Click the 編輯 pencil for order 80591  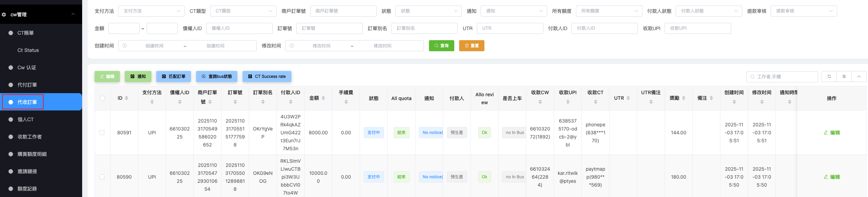[x=831, y=133]
